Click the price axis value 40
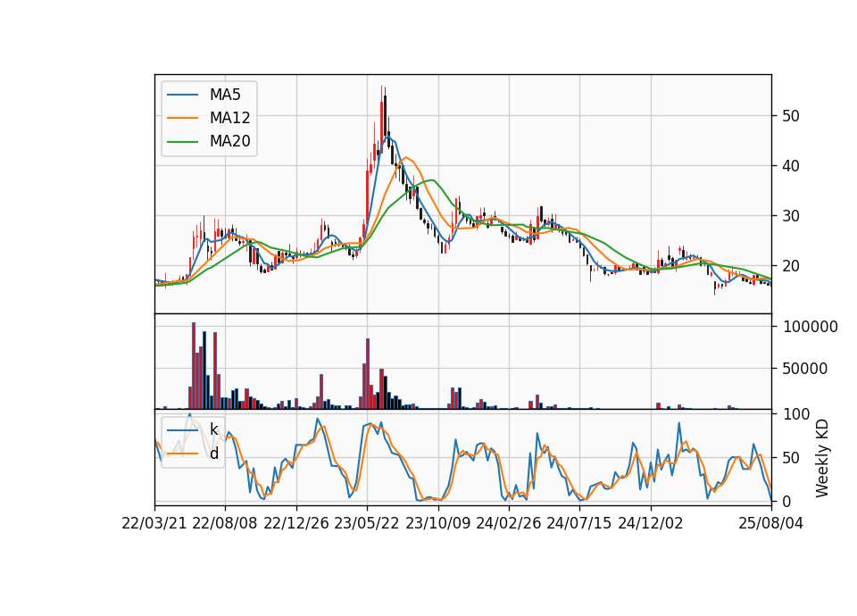The width and height of the screenshot is (857, 616). pos(790,166)
